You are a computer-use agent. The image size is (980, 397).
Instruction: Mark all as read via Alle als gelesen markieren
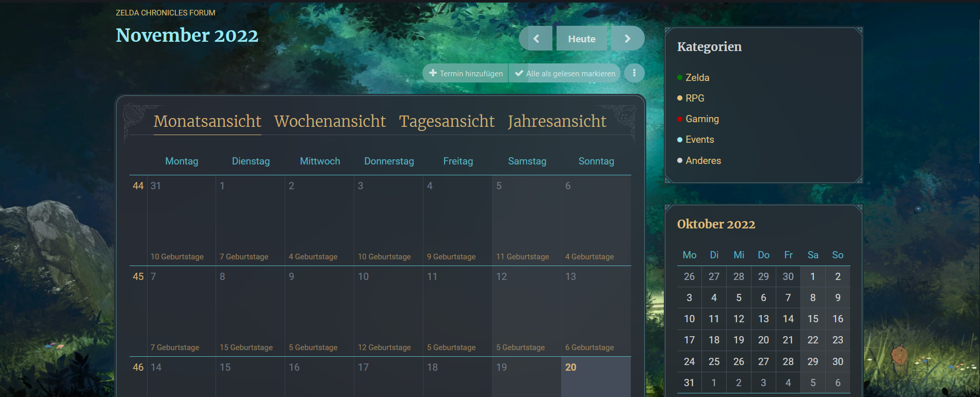(565, 73)
